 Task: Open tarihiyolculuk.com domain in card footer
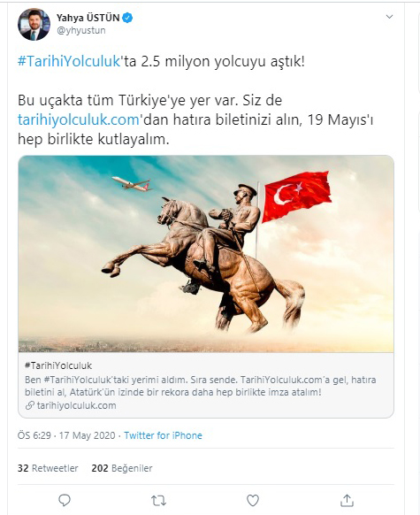point(76,405)
